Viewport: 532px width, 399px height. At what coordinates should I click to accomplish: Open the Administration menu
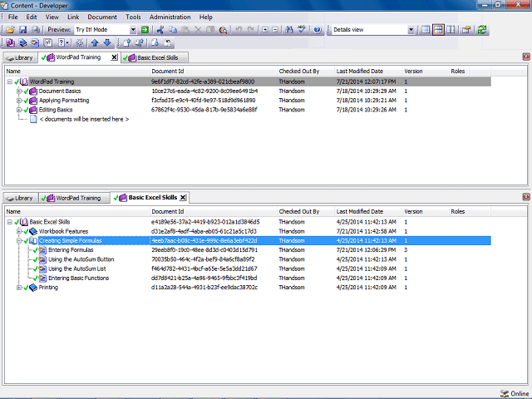tap(170, 17)
